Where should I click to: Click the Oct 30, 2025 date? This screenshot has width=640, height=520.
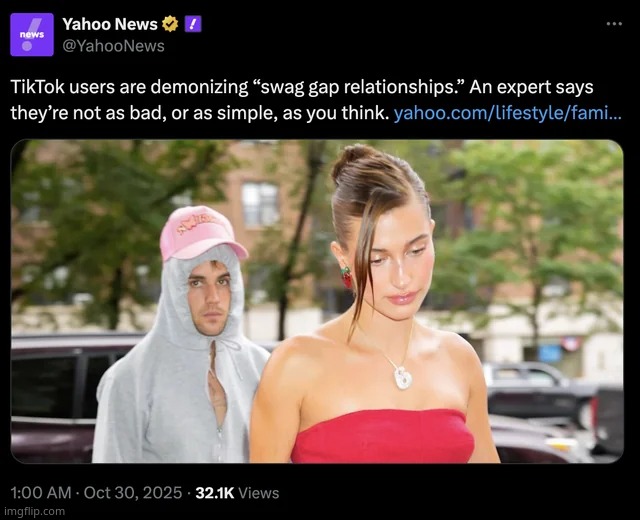point(133,493)
